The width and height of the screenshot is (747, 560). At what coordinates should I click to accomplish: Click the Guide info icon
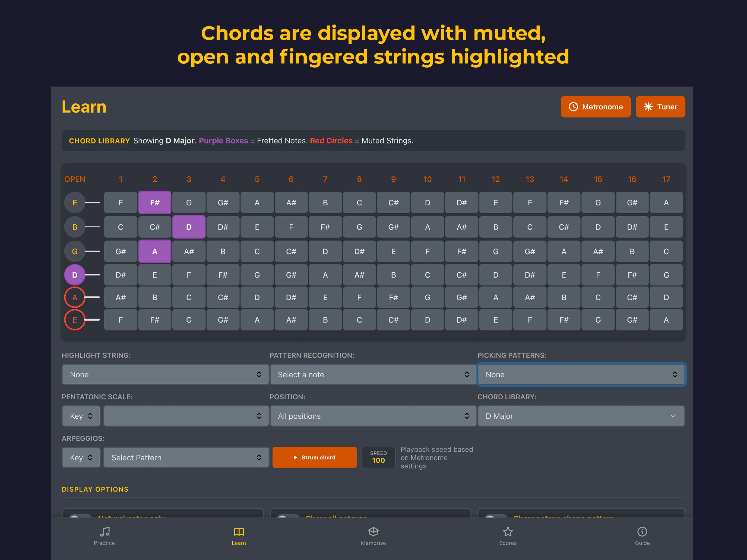click(x=642, y=532)
